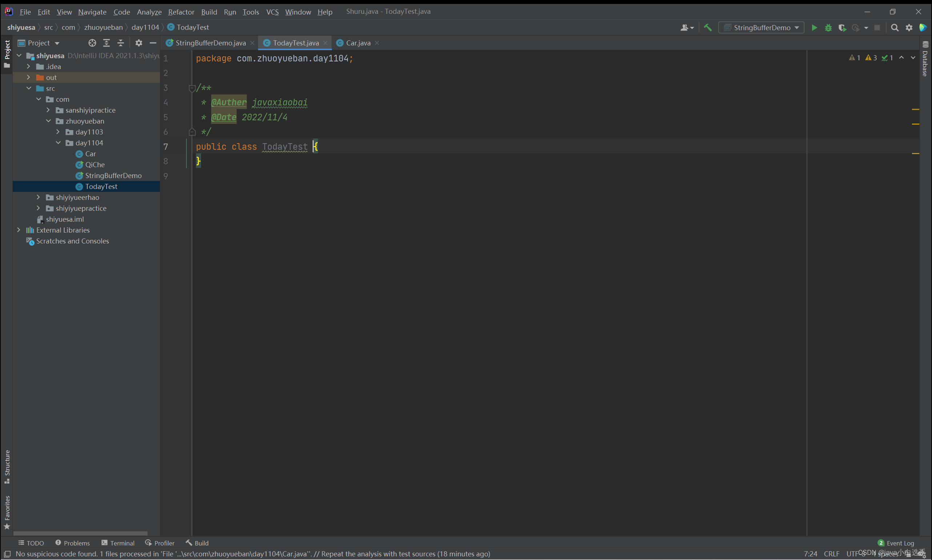Open Search Everywhere magnifier icon
932x560 pixels.
895,28
